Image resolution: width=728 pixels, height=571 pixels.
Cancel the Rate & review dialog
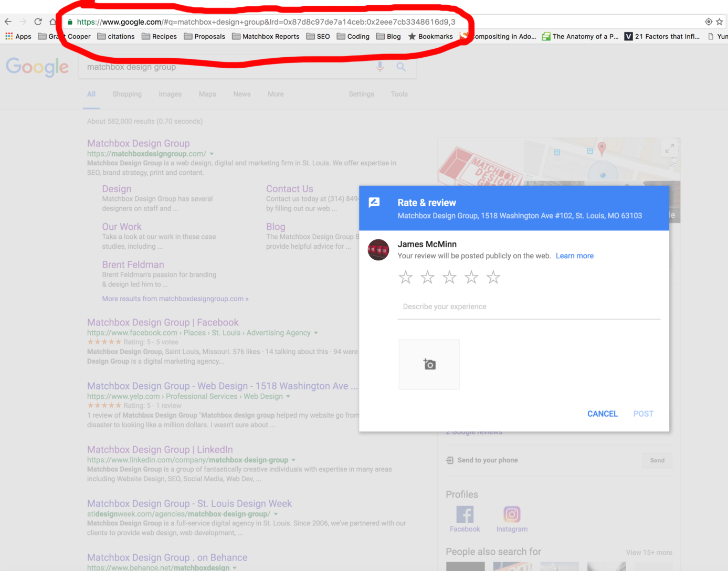click(603, 414)
